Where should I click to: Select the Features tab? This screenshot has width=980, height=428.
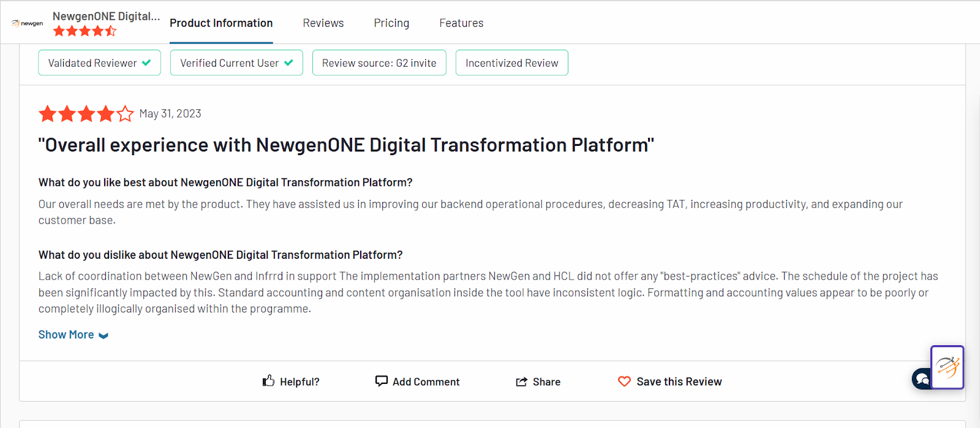[461, 23]
